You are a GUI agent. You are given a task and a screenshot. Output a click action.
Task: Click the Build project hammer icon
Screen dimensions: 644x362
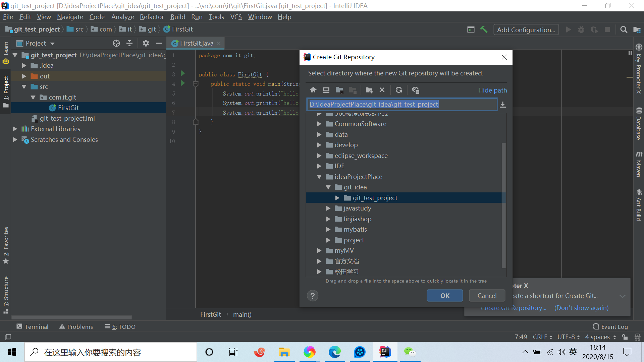[x=484, y=29]
